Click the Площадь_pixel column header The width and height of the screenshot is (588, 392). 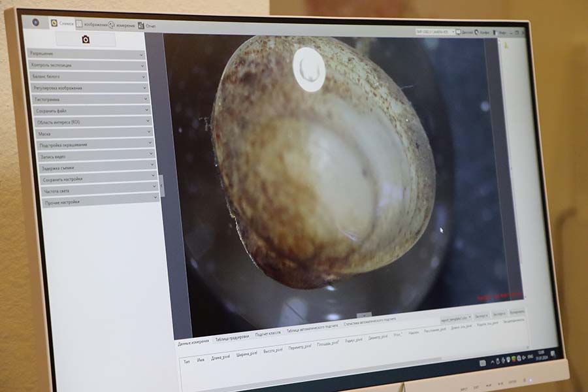(328, 344)
